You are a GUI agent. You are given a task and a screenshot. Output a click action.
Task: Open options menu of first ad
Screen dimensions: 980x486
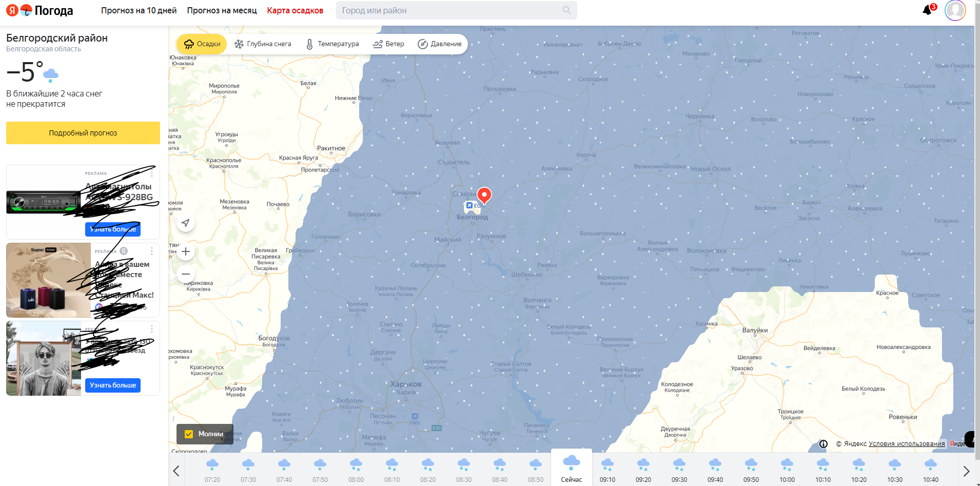(x=152, y=173)
